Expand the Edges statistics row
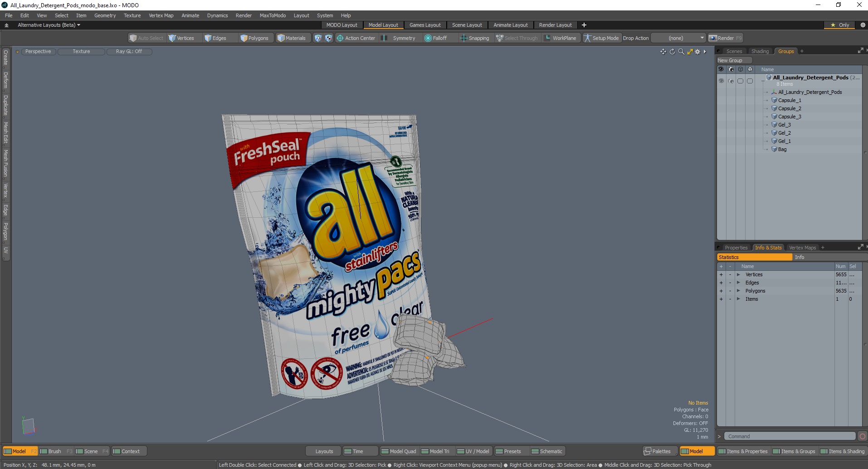Viewport: 868px width, 469px height. tap(738, 283)
